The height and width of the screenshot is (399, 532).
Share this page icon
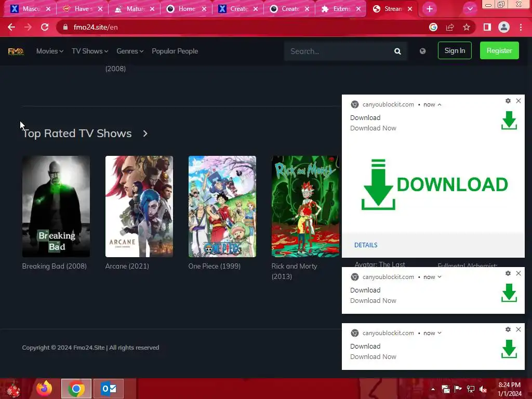tap(450, 27)
